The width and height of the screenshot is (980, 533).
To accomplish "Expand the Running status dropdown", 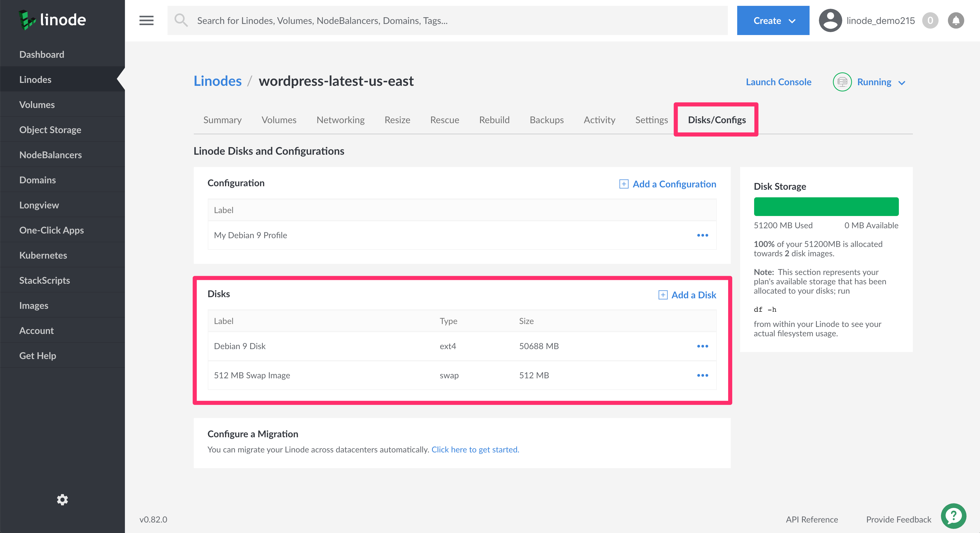I will (901, 83).
